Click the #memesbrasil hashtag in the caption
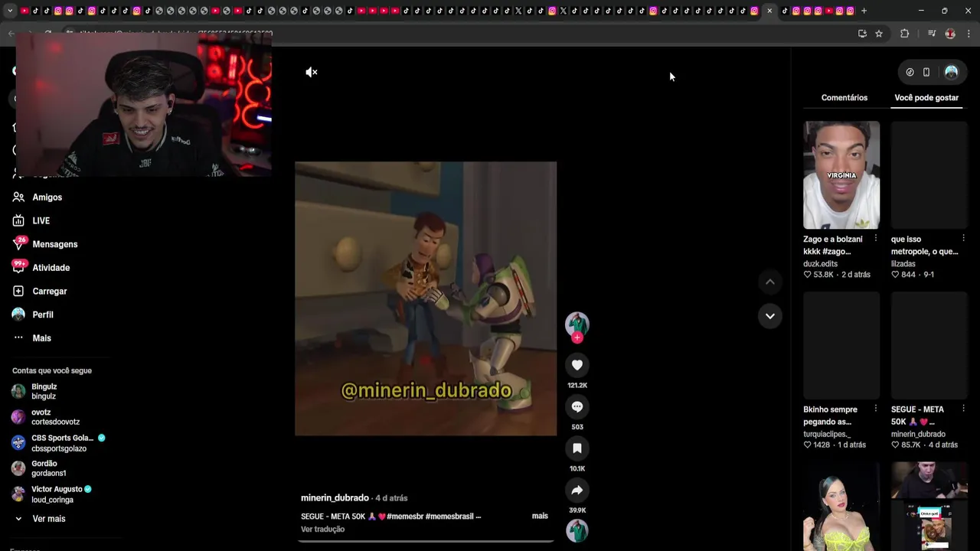Image resolution: width=980 pixels, height=551 pixels. tap(449, 517)
